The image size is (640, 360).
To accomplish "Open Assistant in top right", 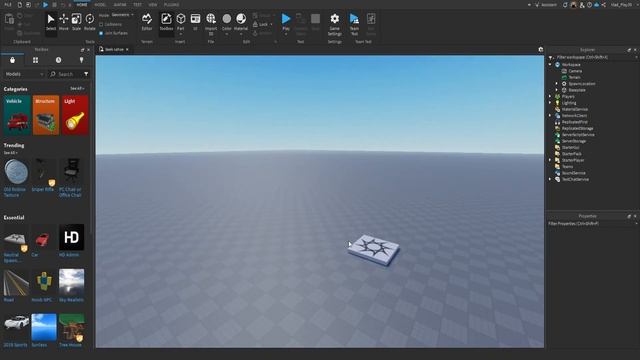I will point(546,5).
